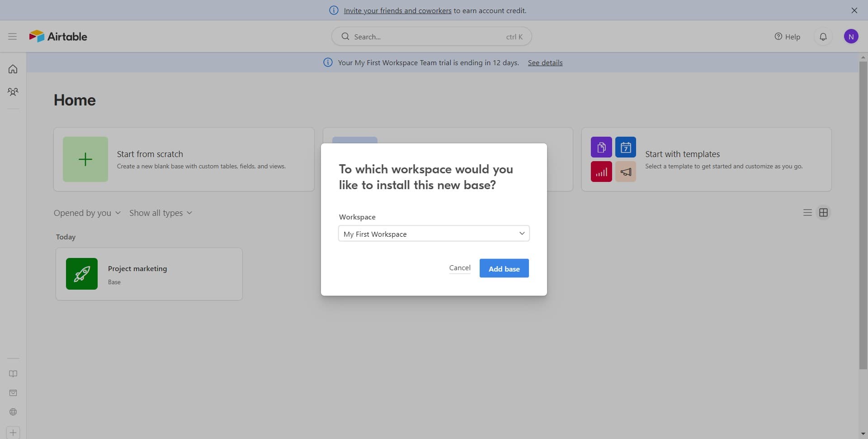Viewport: 868px width, 439px height.
Task: Click the plus icon at sidebar bottom
Action: click(x=13, y=433)
